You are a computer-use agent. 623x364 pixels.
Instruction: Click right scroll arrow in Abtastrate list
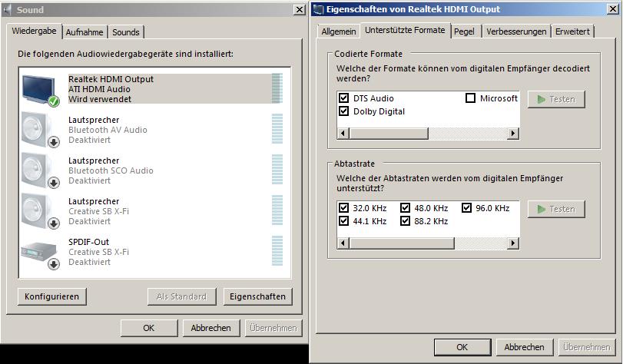[513, 243]
